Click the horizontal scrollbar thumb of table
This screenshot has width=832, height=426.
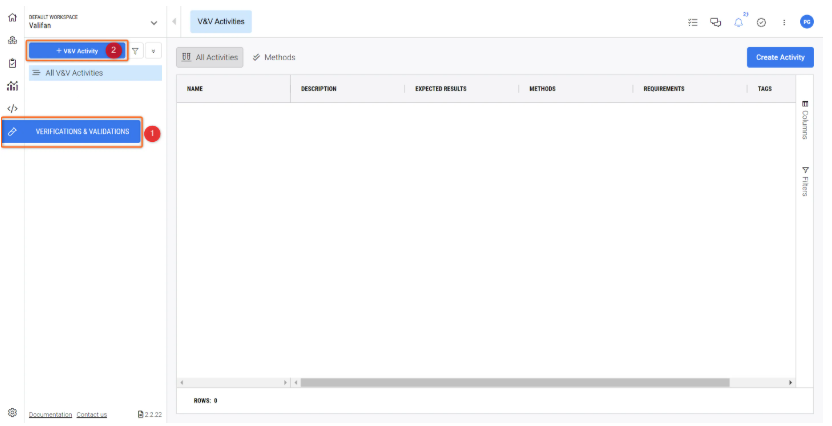(x=515, y=382)
